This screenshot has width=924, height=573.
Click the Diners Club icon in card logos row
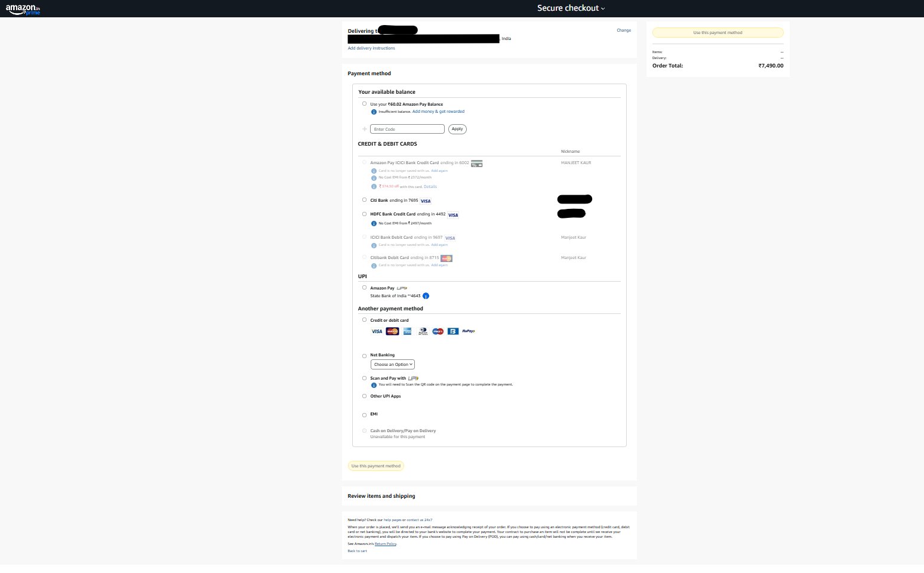423,331
